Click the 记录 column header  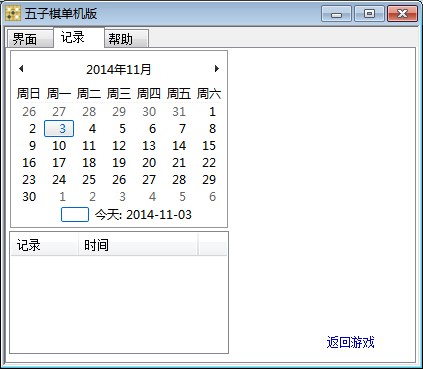[45, 245]
